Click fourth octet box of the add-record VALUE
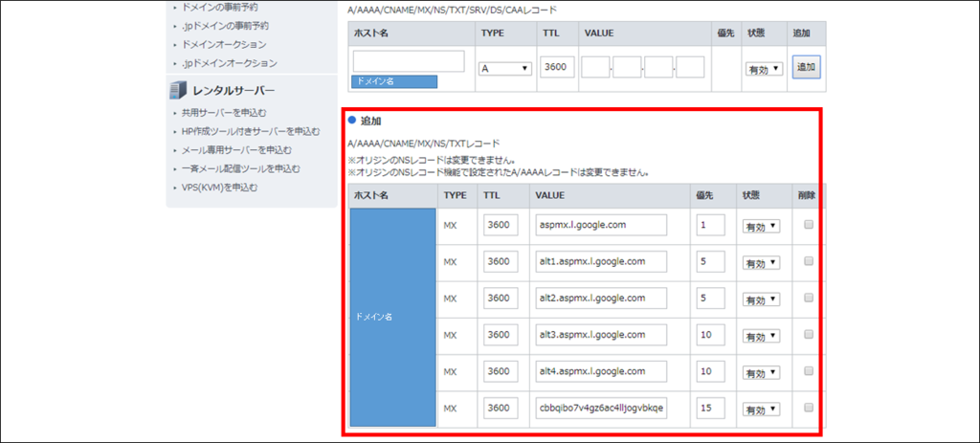Viewport: 980px width, 443px height. (x=691, y=67)
